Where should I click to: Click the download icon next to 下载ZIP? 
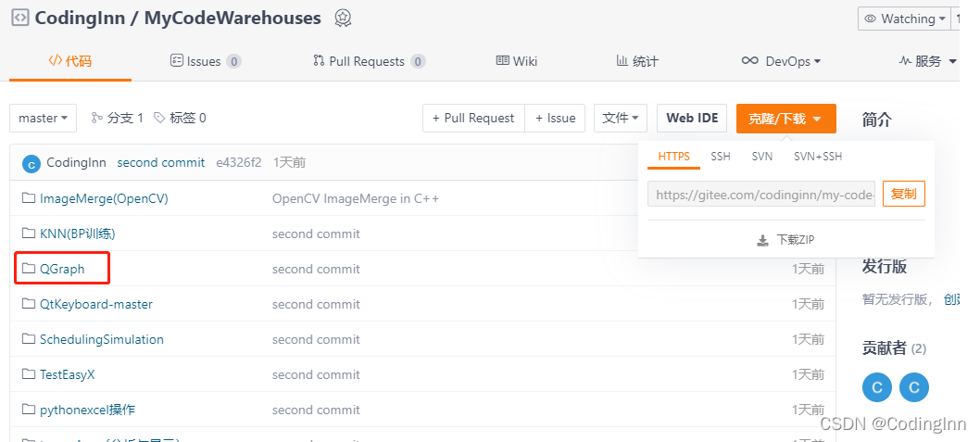click(762, 241)
